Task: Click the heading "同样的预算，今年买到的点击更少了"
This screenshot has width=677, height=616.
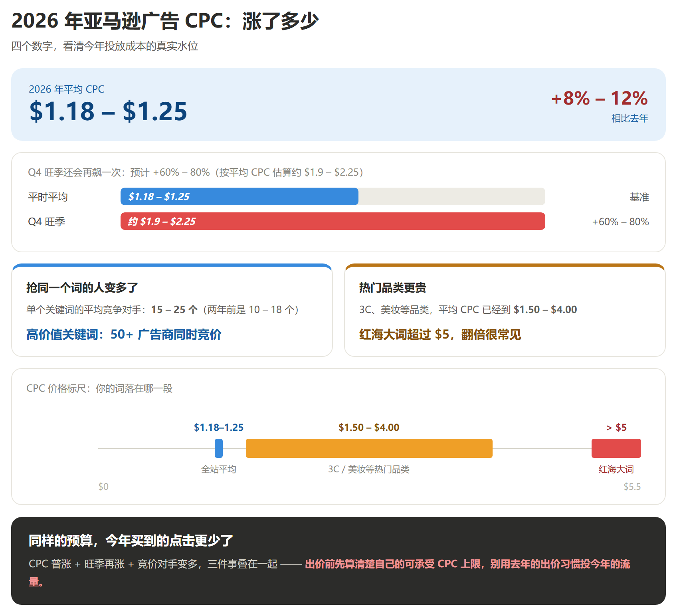Action: coord(131,541)
